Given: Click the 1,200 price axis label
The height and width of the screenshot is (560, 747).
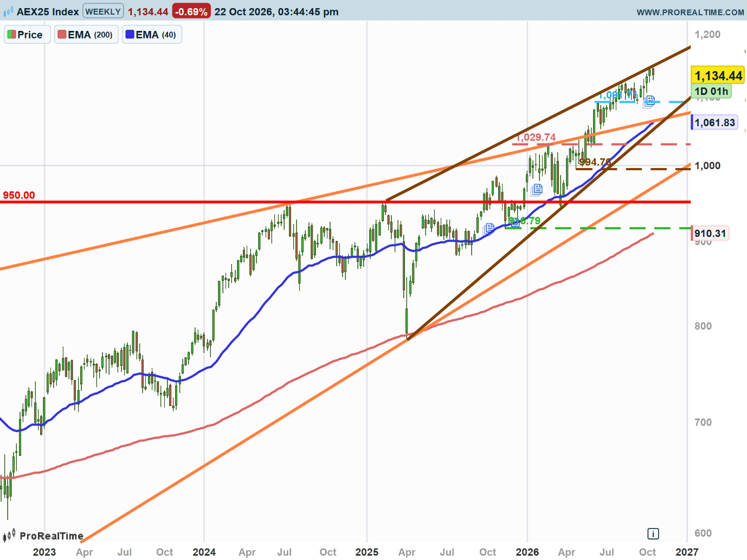Looking at the screenshot, I should tap(707, 35).
